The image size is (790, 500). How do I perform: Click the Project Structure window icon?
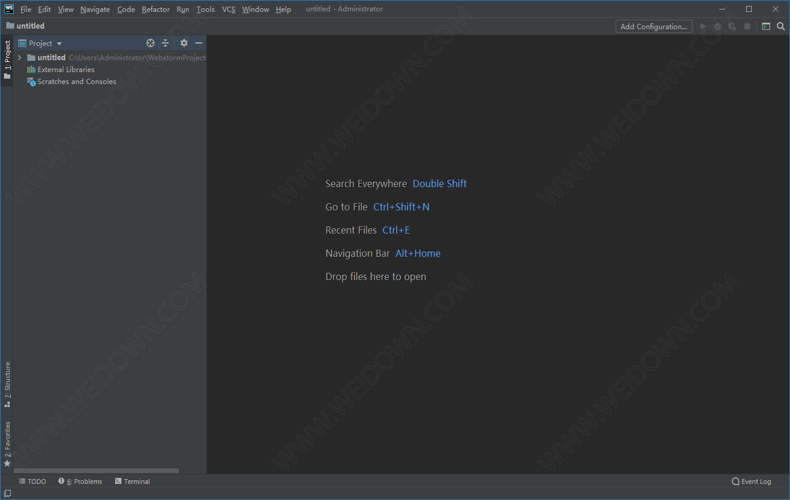pos(766,26)
